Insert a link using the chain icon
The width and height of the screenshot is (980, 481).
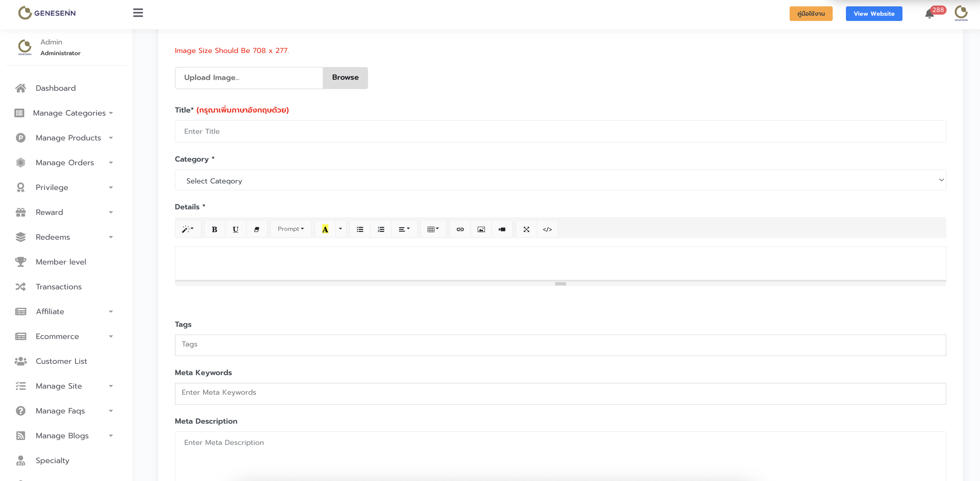pyautogui.click(x=460, y=229)
